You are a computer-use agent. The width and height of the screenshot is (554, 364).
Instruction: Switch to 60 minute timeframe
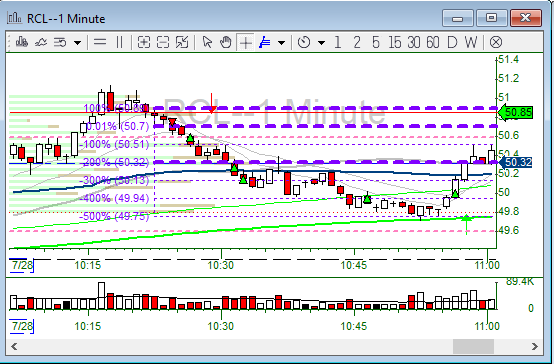tap(432, 42)
